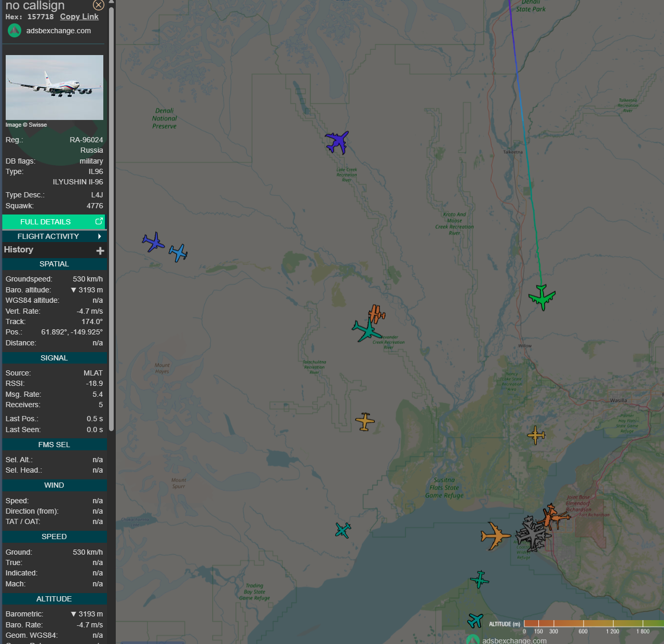Click the SPATIAL section header
This screenshot has height=644, width=664.
(55, 264)
